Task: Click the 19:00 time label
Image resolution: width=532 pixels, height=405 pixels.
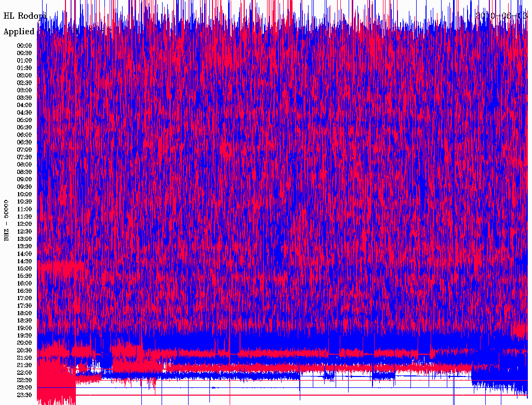Action: (x=24, y=328)
